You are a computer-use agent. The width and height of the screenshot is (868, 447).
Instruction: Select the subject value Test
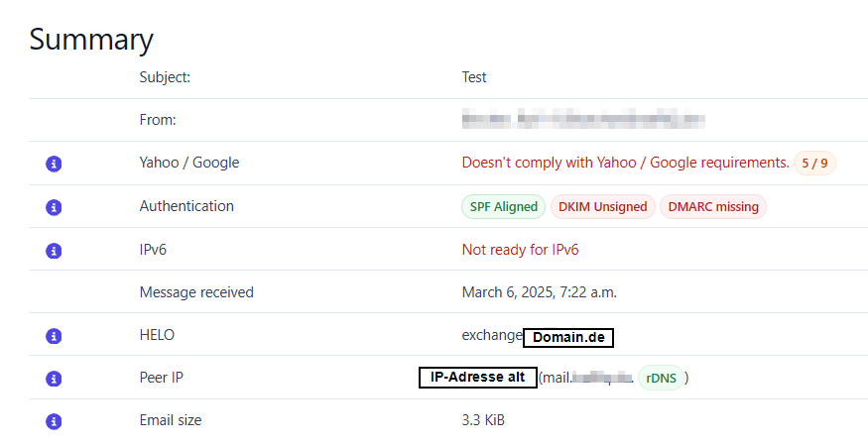[474, 77]
